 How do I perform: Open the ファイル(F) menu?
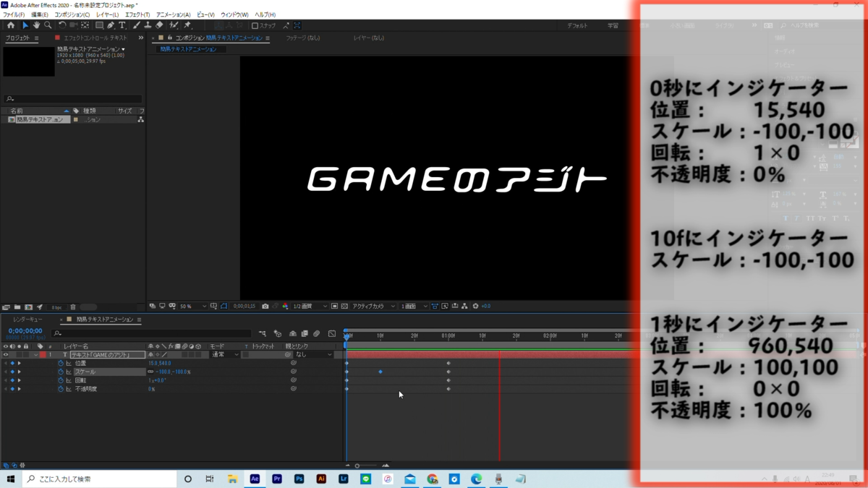(x=14, y=14)
